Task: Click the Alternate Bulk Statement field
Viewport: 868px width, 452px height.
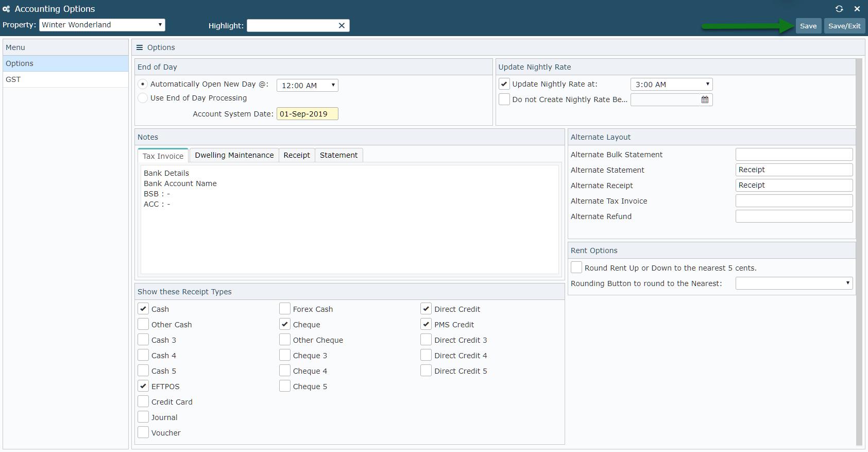Action: [x=794, y=154]
